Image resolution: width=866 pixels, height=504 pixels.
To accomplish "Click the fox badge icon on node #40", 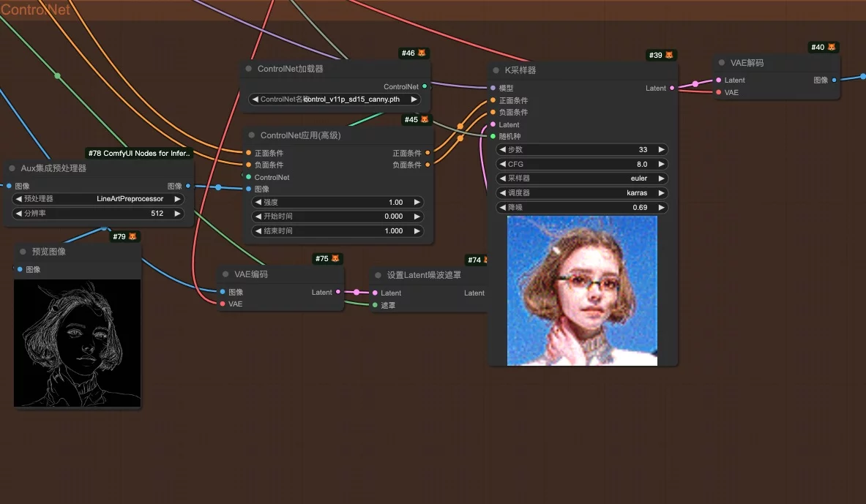I will pyautogui.click(x=831, y=48).
